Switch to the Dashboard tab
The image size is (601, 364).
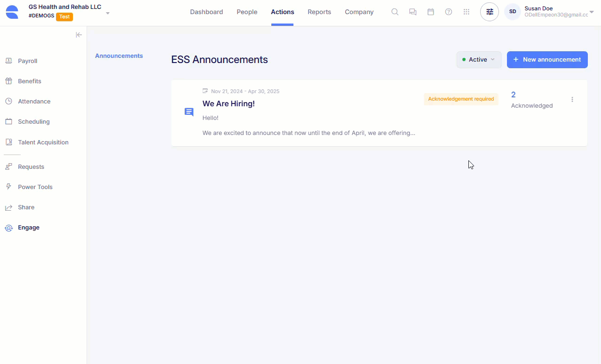coord(206,12)
